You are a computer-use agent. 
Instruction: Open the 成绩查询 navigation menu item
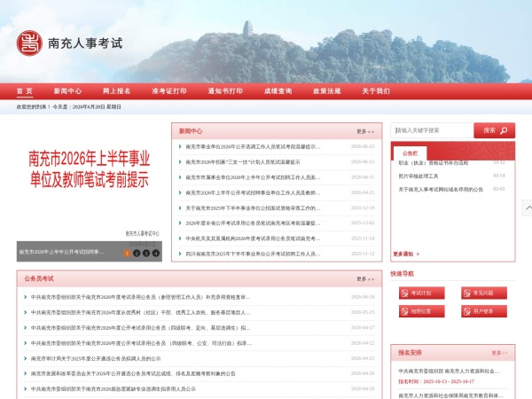coord(278,91)
